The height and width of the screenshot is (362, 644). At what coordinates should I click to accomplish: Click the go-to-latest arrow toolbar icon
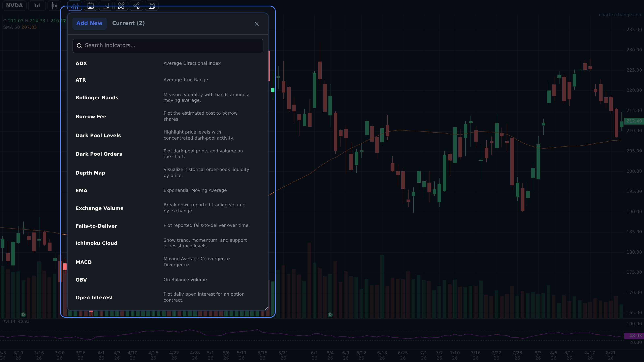106,5
